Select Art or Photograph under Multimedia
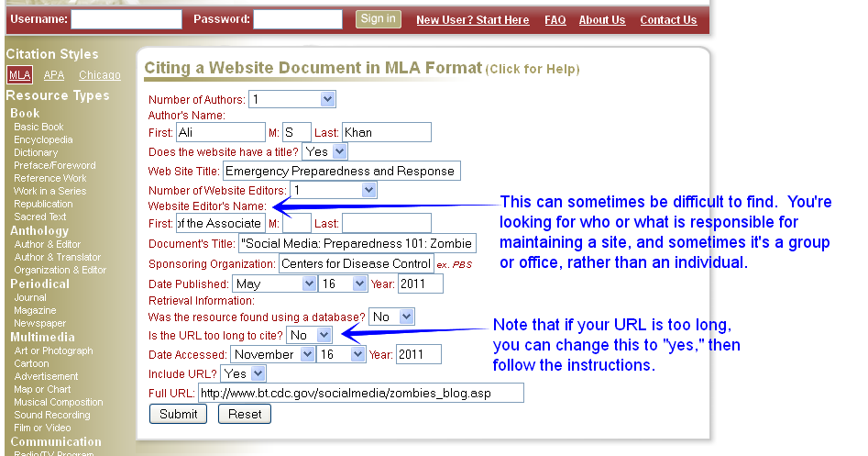 54,350
